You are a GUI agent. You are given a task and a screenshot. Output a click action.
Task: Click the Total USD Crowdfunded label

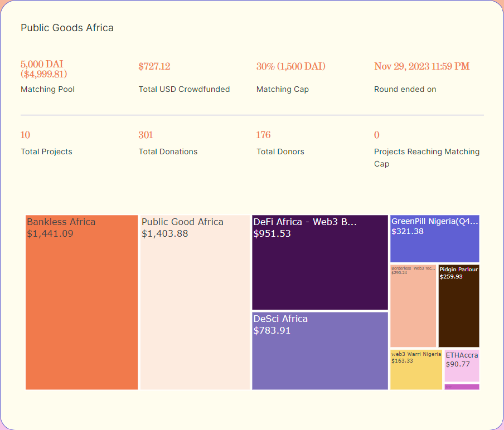[x=184, y=89]
